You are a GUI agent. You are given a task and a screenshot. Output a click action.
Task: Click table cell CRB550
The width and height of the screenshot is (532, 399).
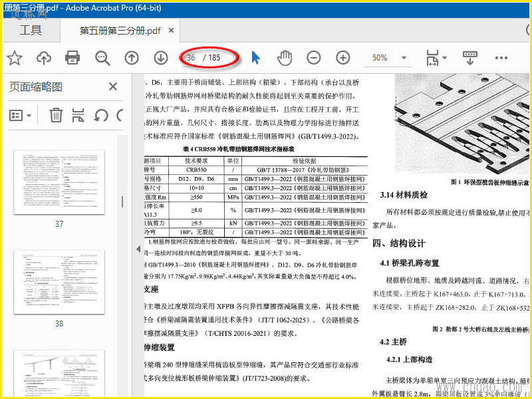click(x=196, y=170)
